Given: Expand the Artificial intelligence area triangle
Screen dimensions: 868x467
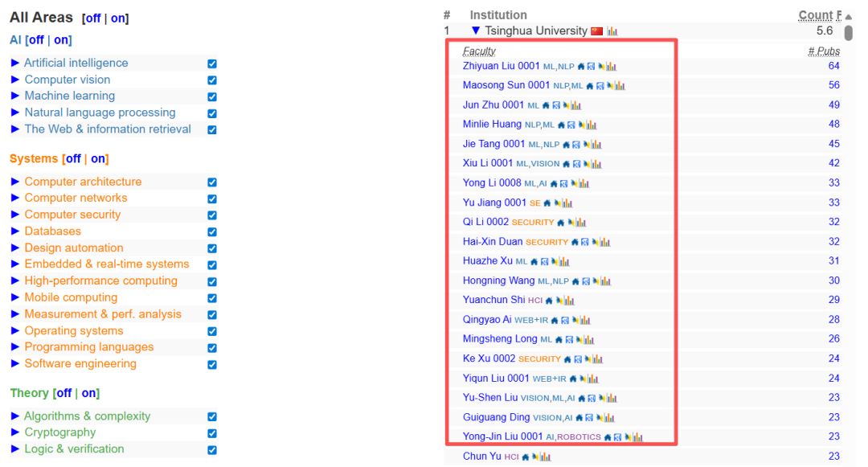Looking at the screenshot, I should (x=15, y=63).
